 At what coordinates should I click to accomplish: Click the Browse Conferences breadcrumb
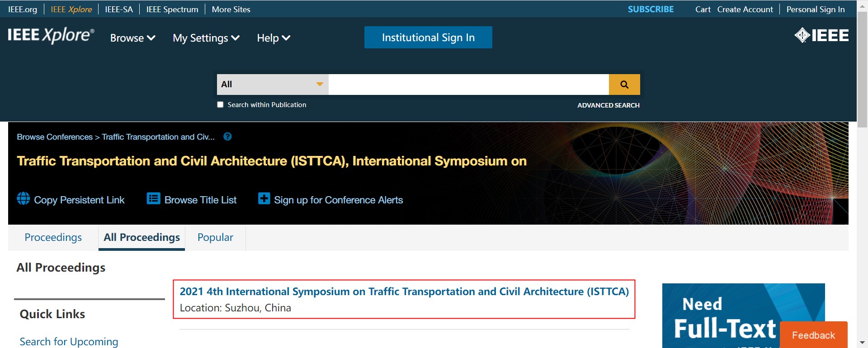coord(55,136)
